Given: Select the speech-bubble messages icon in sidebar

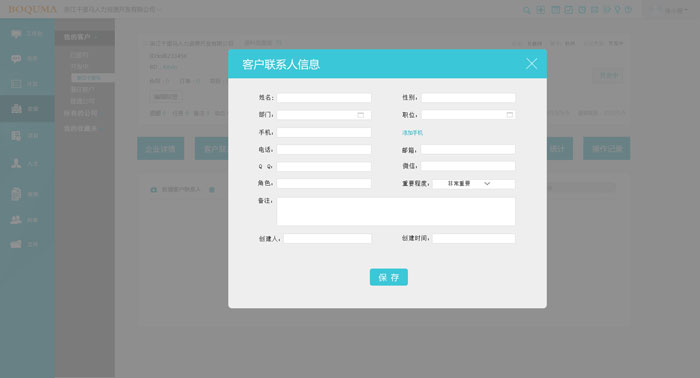Looking at the screenshot, I should click(17, 58).
